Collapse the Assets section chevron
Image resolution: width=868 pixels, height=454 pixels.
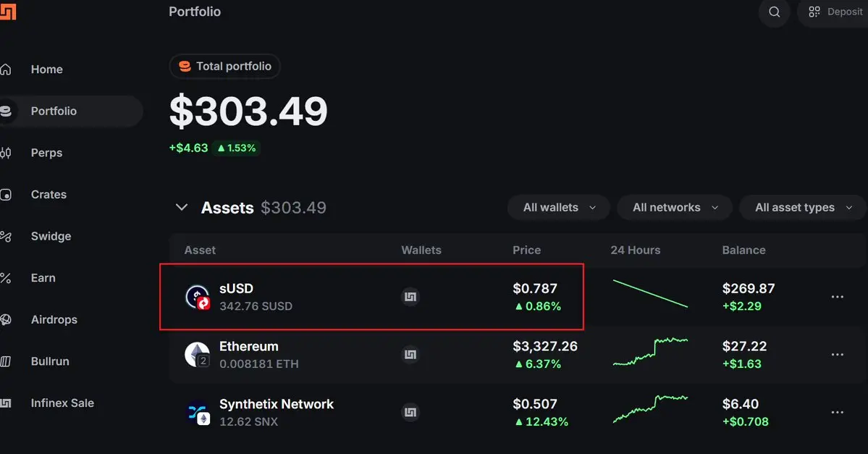pos(182,207)
